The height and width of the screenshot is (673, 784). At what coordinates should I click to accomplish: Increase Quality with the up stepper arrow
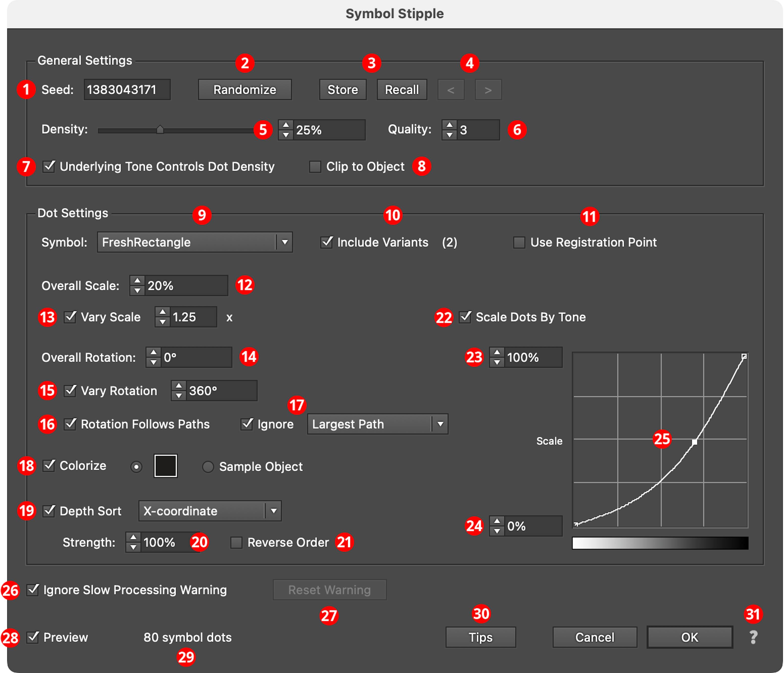(x=449, y=125)
